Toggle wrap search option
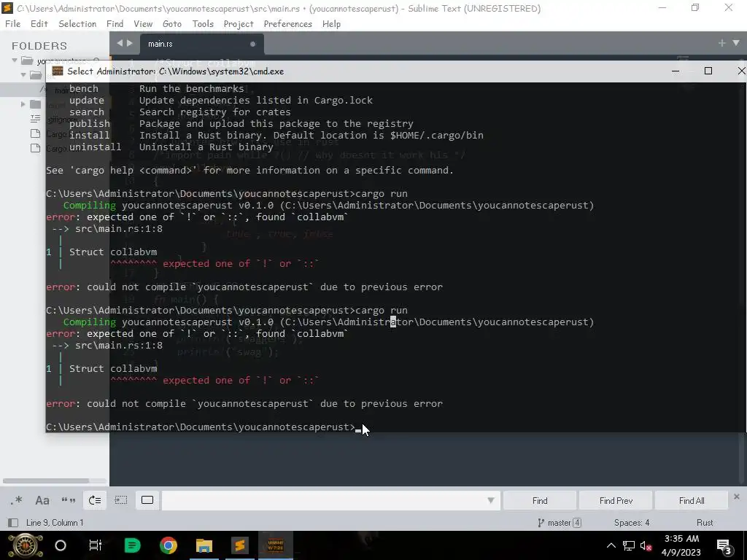Image resolution: width=747 pixels, height=560 pixels. pos(95,500)
